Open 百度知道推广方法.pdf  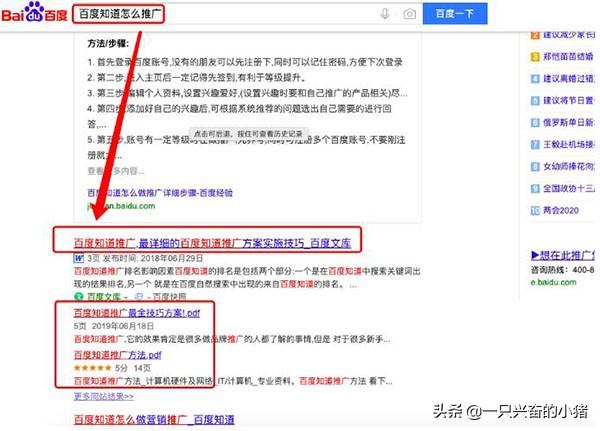[117, 355]
